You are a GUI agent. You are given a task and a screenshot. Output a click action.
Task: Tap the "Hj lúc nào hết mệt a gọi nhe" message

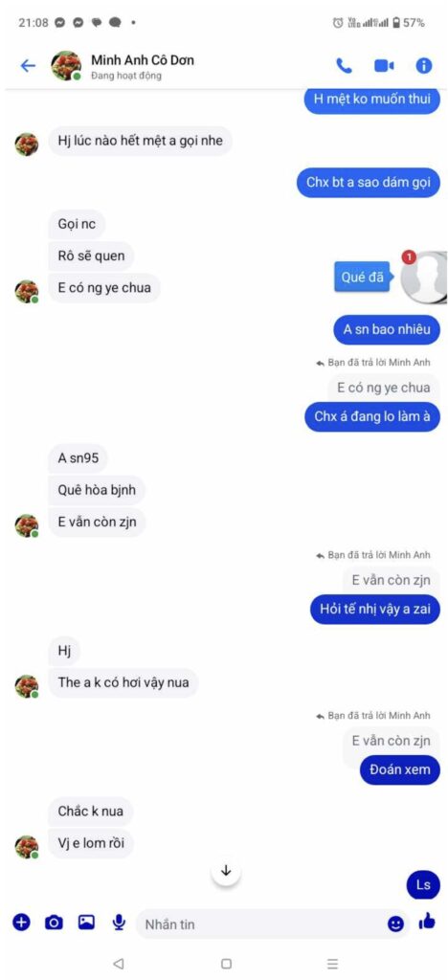[x=141, y=141]
